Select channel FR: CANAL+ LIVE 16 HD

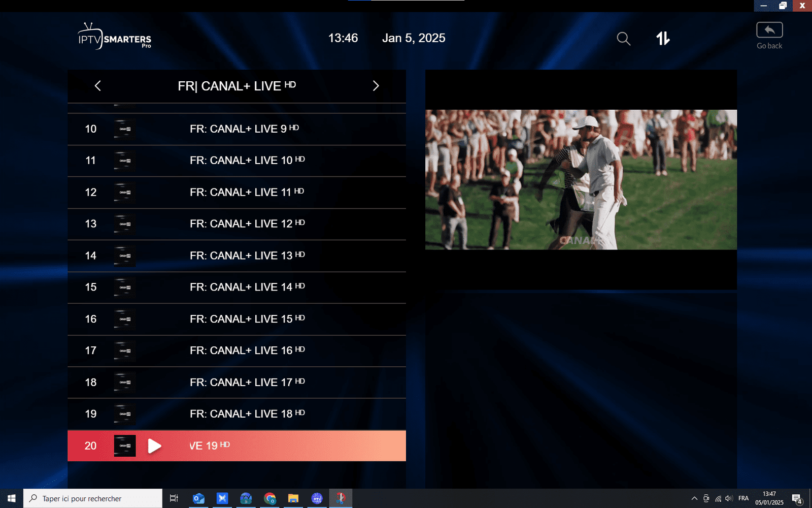pos(236,351)
